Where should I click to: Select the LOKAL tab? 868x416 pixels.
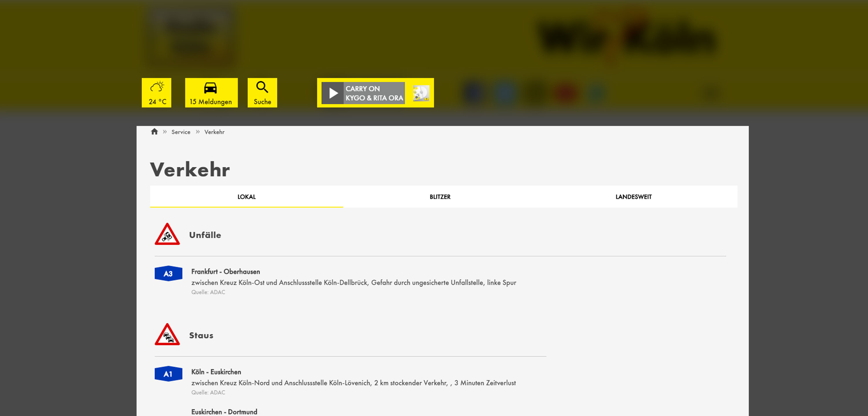(246, 197)
